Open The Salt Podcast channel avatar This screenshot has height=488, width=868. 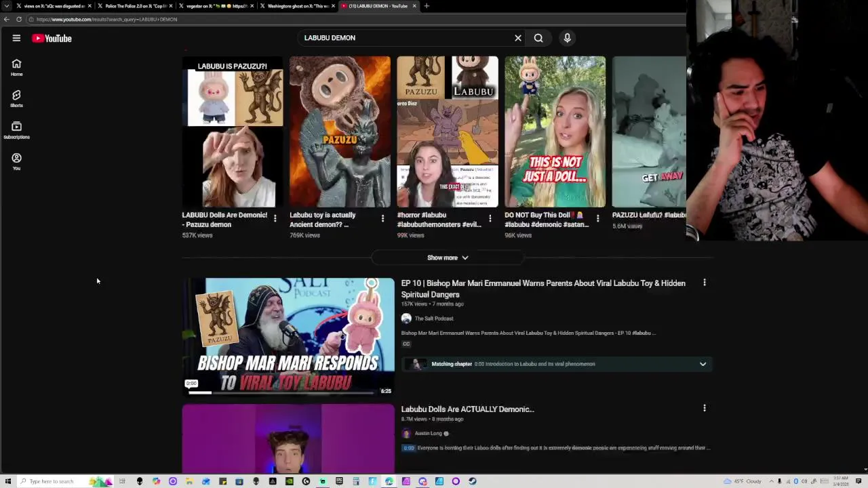pos(406,319)
